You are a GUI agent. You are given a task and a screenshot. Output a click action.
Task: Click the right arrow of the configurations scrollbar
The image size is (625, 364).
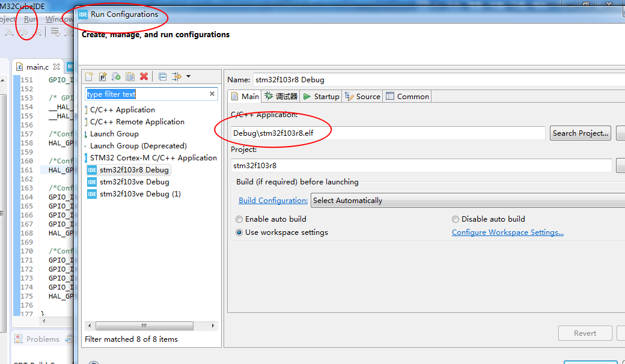click(213, 326)
